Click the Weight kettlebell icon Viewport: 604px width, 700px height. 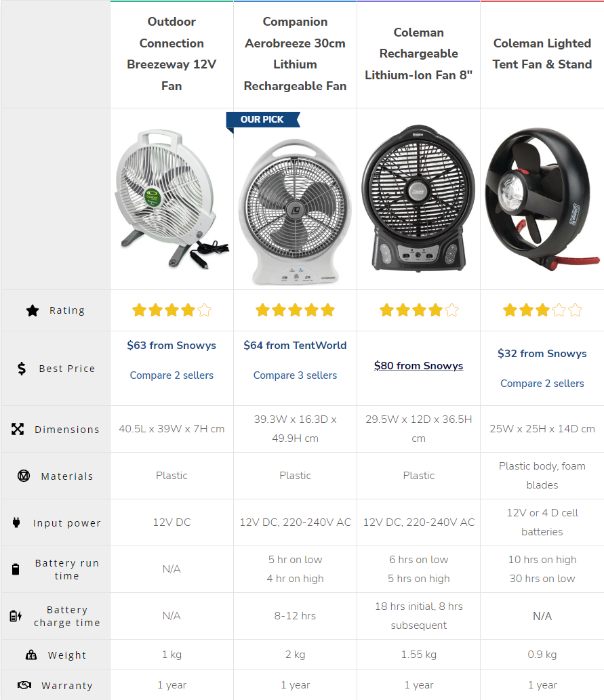coord(31,655)
